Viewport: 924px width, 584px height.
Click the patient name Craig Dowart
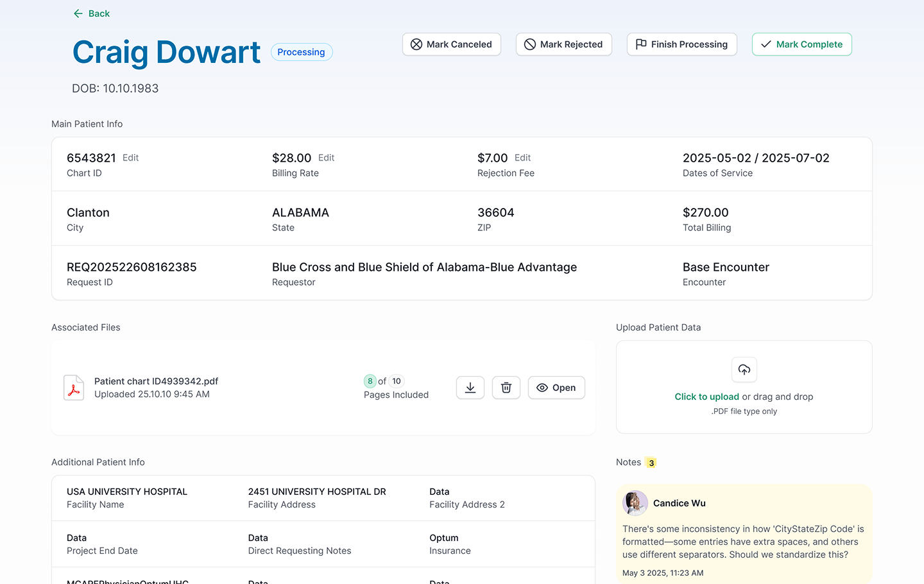(167, 53)
